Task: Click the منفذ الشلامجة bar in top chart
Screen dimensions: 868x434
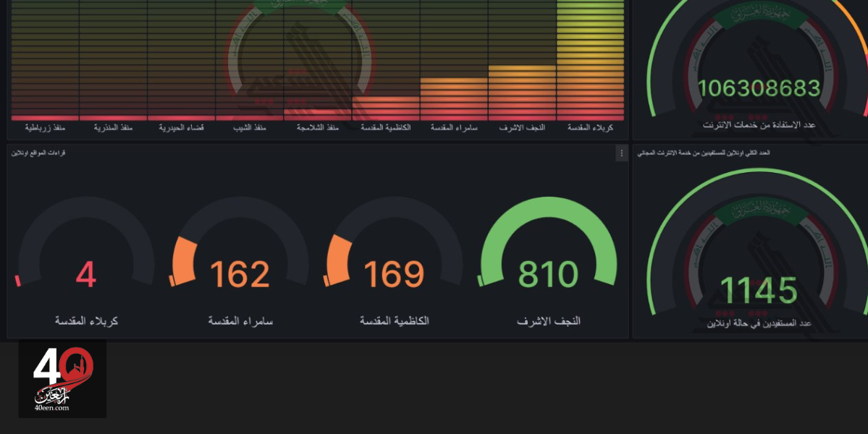Action: [x=318, y=115]
